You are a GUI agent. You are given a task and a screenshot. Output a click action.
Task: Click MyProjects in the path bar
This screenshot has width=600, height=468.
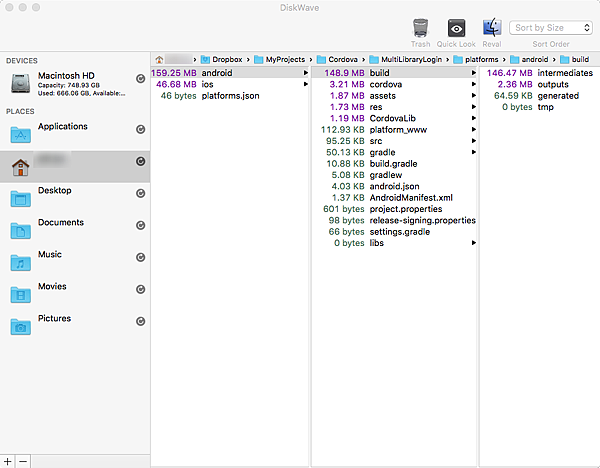278,59
